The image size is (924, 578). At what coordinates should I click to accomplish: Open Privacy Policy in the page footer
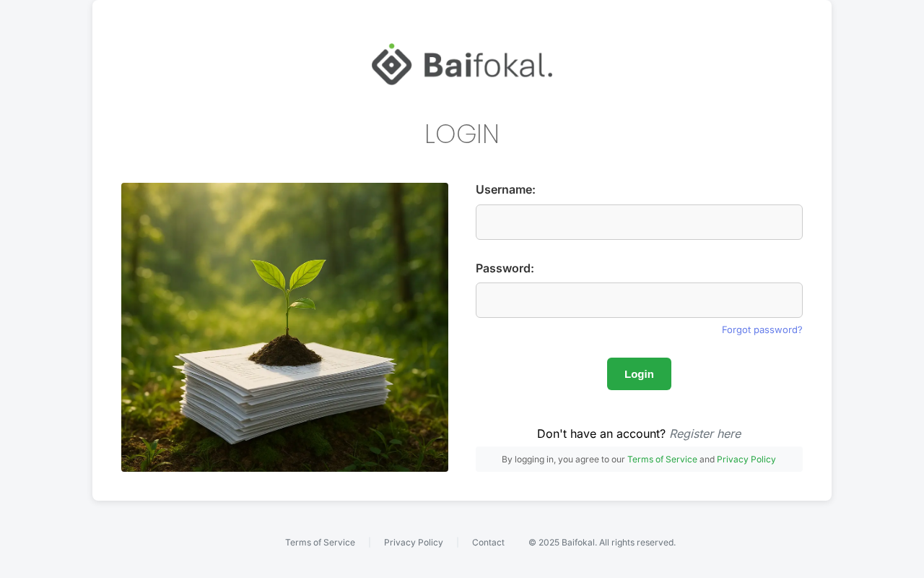point(414,542)
